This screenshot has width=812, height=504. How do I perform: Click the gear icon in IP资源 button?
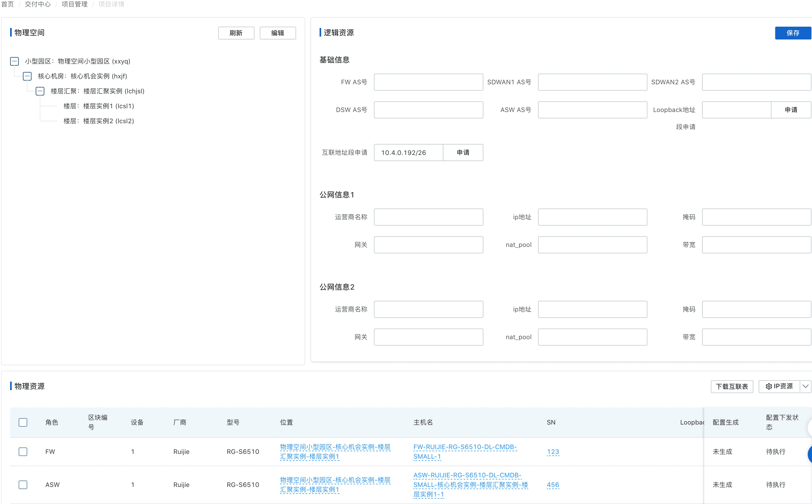[x=769, y=386]
